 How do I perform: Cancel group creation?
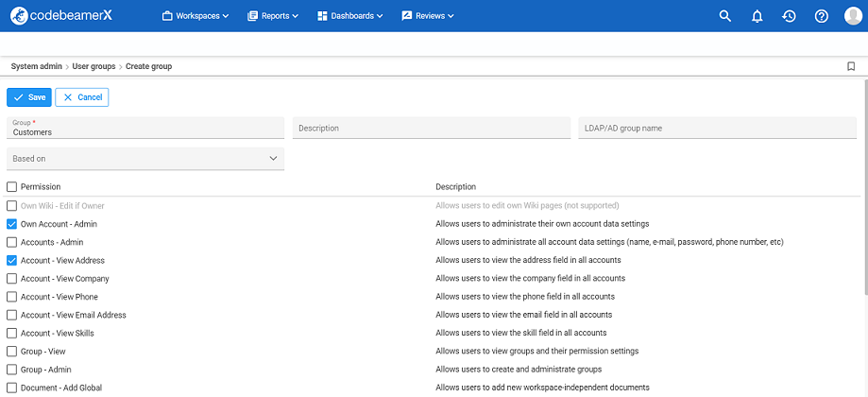point(82,97)
